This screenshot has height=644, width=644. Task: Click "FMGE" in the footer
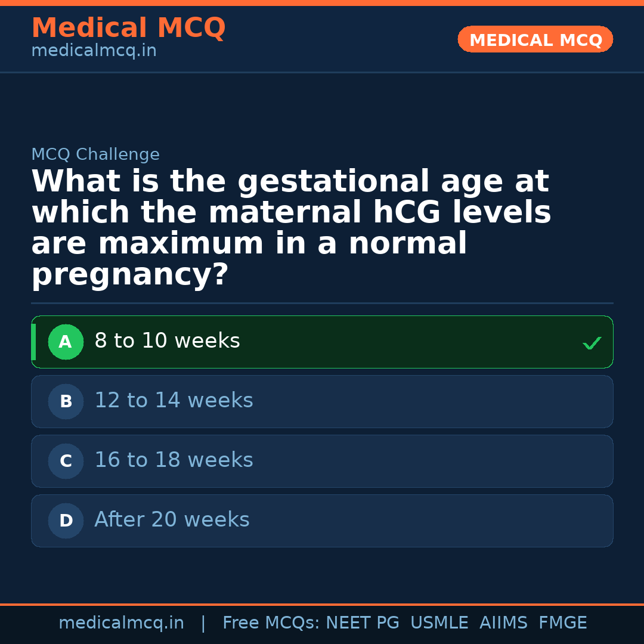click(x=563, y=623)
